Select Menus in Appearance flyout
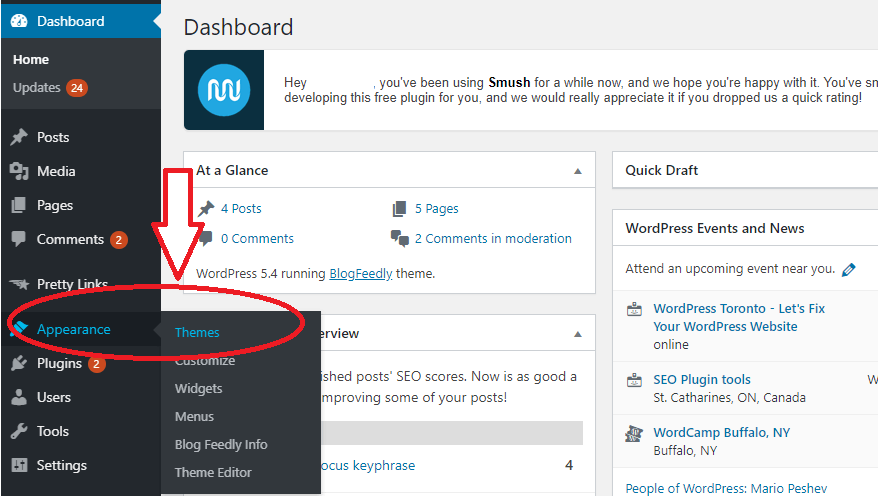878x496 pixels. pyautogui.click(x=194, y=417)
